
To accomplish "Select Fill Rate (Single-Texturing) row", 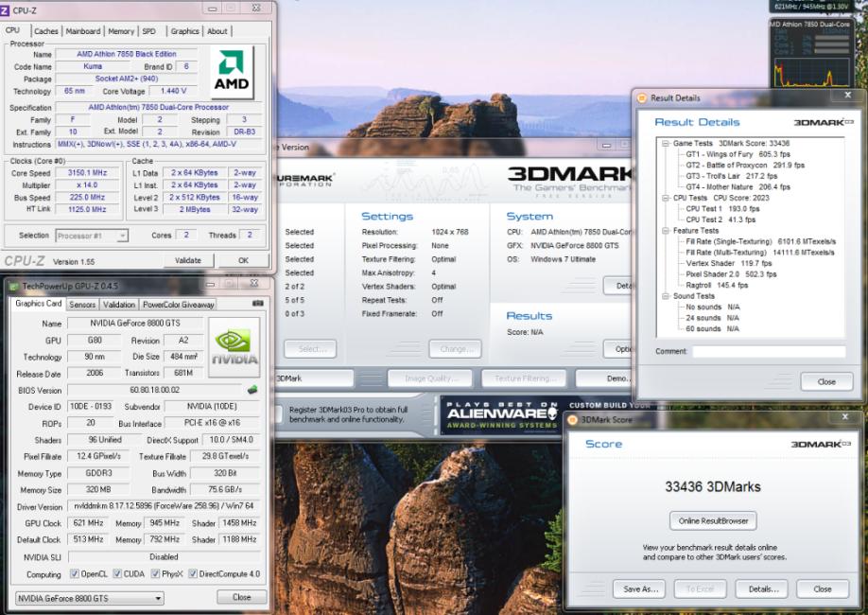I will 760,241.
